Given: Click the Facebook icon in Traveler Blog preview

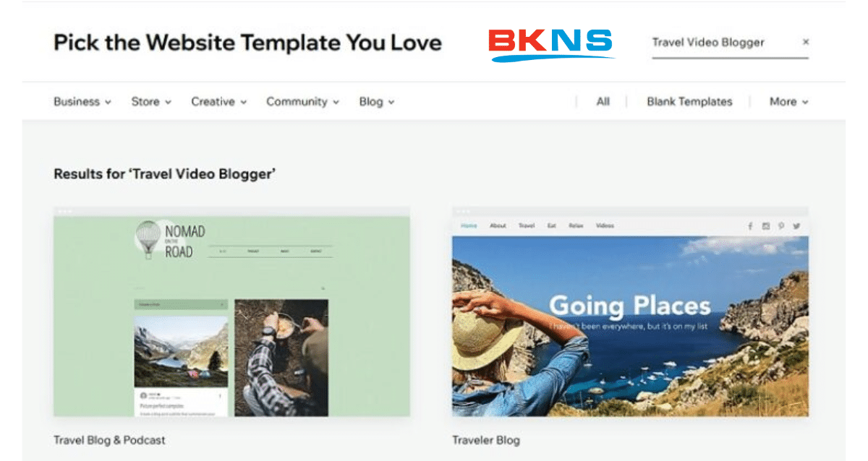Looking at the screenshot, I should coord(751,226).
